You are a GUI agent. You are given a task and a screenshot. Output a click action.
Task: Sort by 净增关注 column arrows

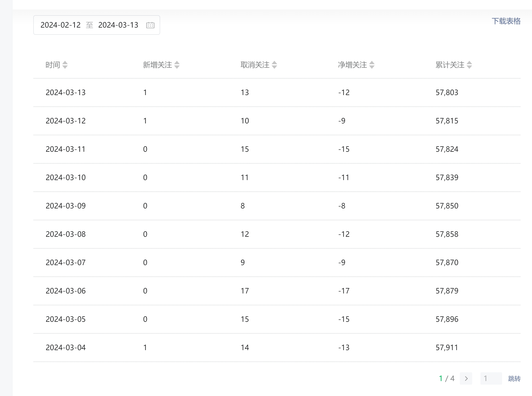point(372,65)
